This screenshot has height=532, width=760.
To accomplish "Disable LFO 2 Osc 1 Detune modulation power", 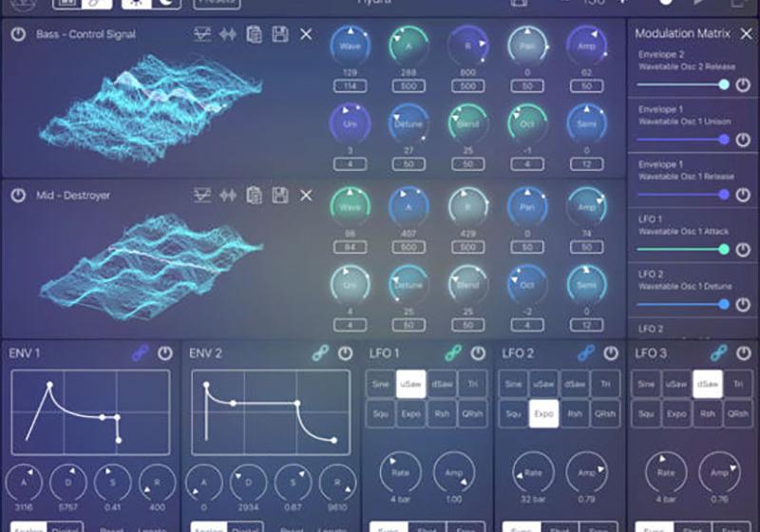I will pyautogui.click(x=743, y=305).
